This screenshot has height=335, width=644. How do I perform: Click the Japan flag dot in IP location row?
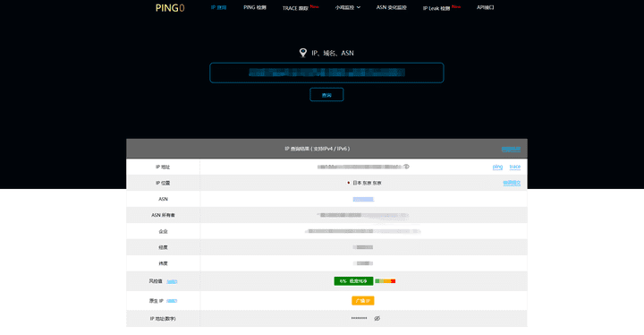[x=348, y=183]
